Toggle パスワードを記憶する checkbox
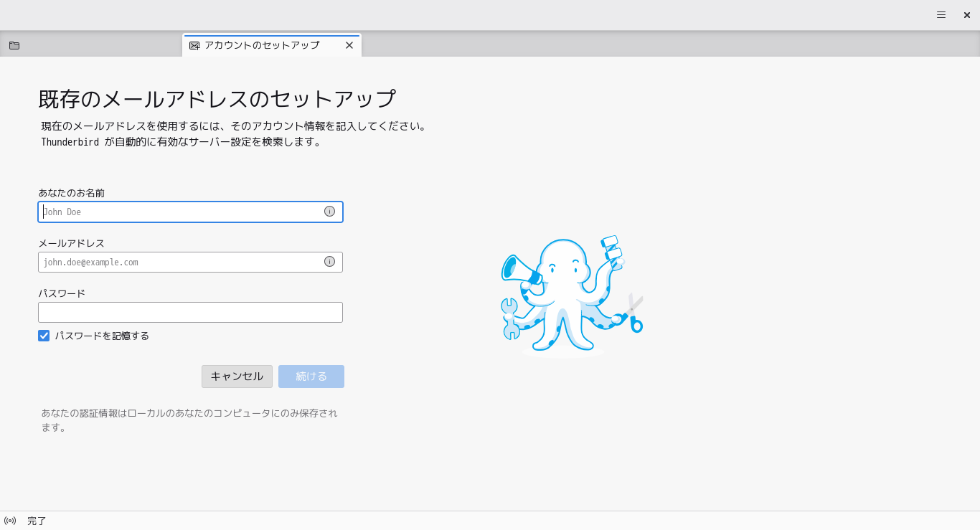Viewport: 980px width, 530px height. (x=44, y=336)
